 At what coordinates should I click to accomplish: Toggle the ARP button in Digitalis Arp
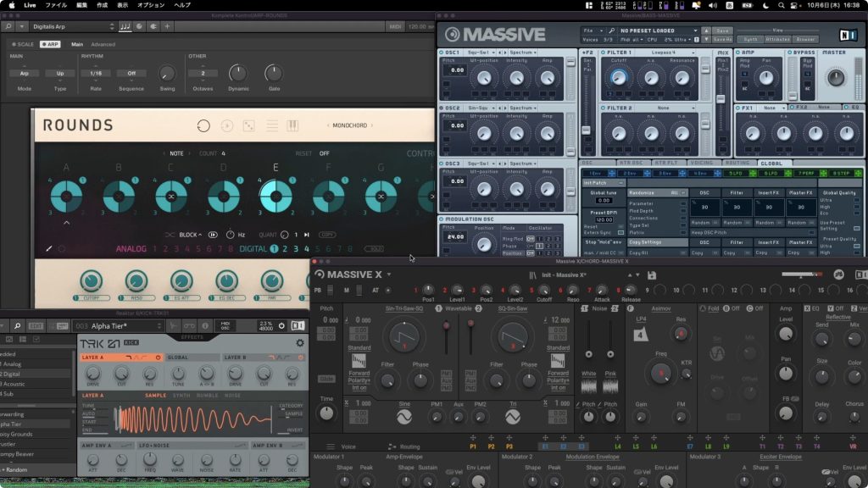50,44
